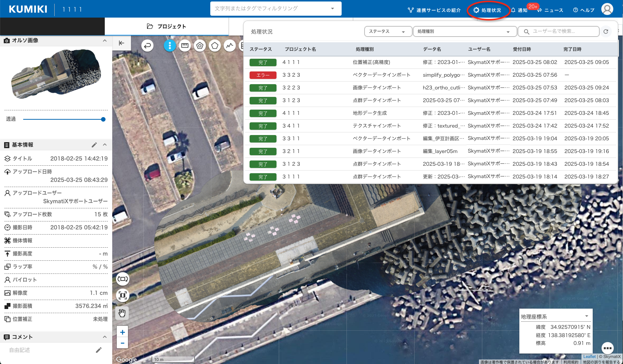
Task: Open the ステータス filter dropdown
Action: 388,31
